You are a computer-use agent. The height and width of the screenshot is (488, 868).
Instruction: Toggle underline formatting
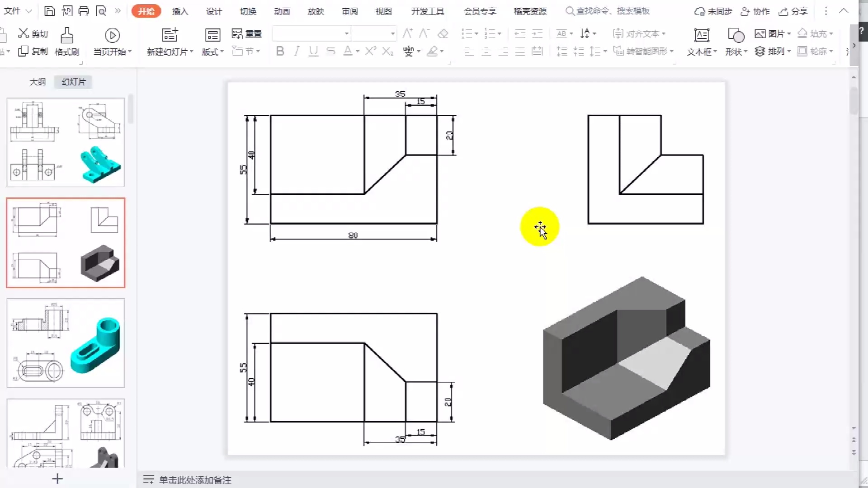pos(313,52)
